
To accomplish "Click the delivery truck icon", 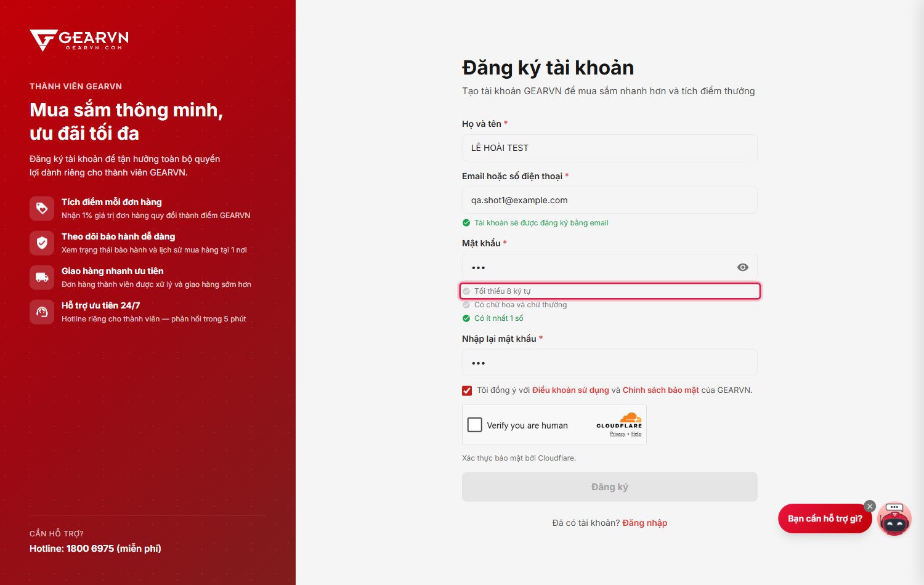I will pyautogui.click(x=42, y=277).
